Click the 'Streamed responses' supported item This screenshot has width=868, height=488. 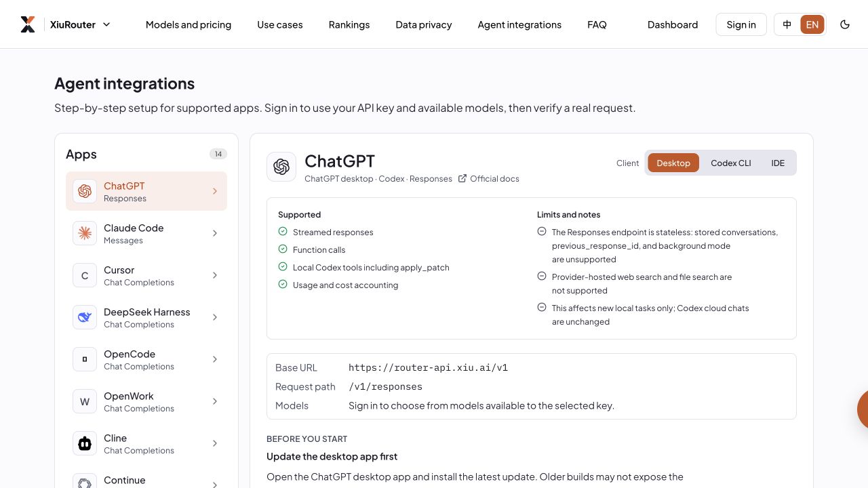point(333,232)
